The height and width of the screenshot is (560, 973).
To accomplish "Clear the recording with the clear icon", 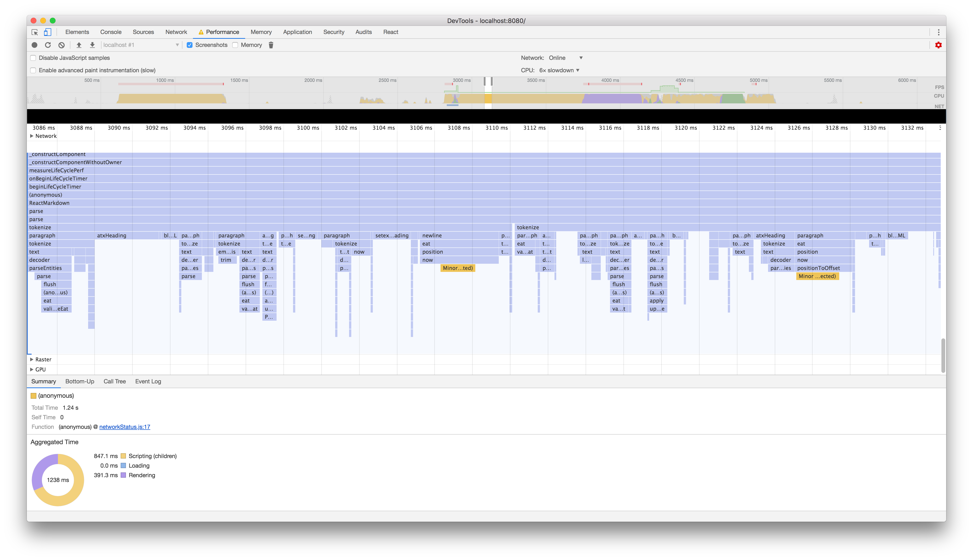I will coord(62,45).
